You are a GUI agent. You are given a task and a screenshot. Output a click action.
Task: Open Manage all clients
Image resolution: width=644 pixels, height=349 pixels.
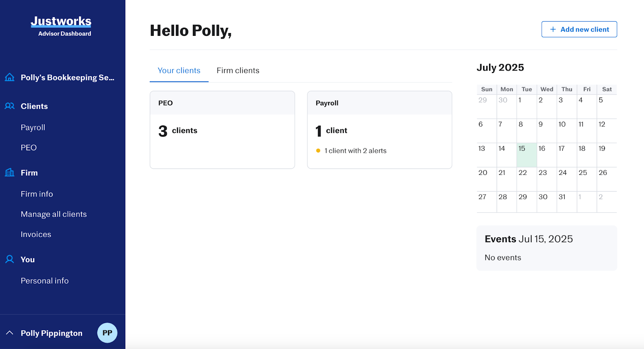tap(54, 214)
